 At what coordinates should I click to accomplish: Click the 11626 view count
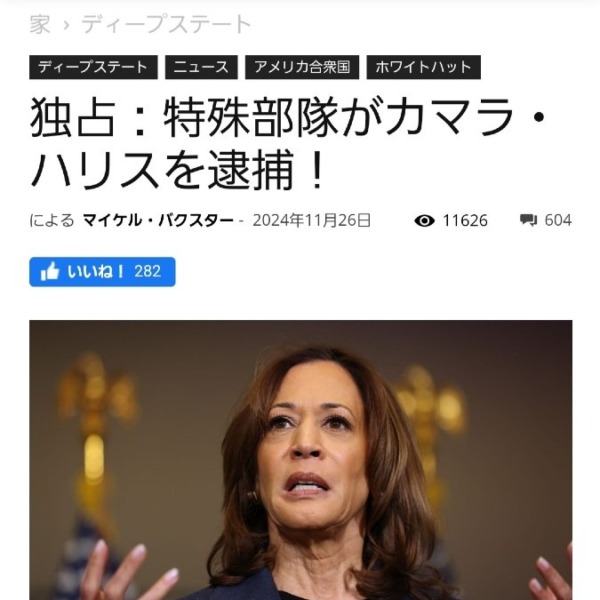(465, 221)
